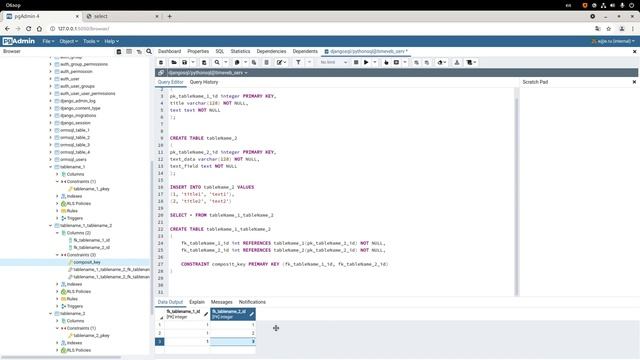Select tablename_1_pkey constraint in tree

point(91,189)
